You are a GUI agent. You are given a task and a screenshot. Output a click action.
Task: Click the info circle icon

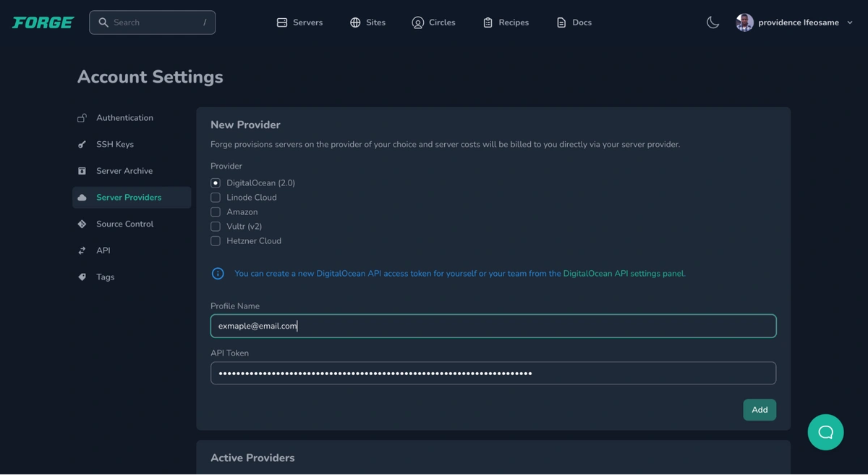(x=218, y=274)
